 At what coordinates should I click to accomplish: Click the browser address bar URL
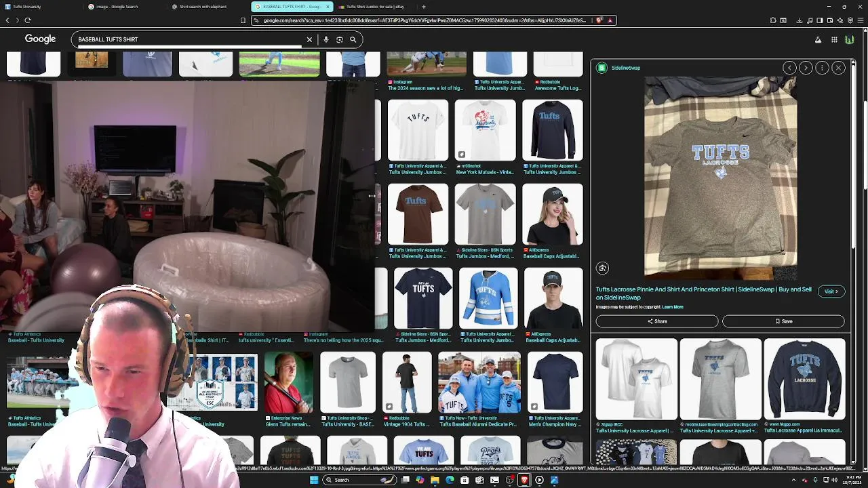coord(424,20)
